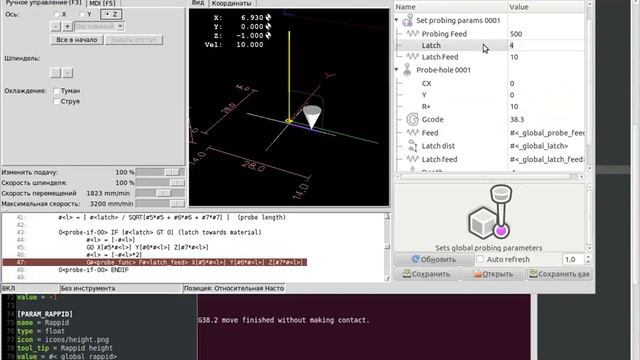Click the G icon beside Gcode
Viewport: 640px width, 360px height.
point(413,119)
